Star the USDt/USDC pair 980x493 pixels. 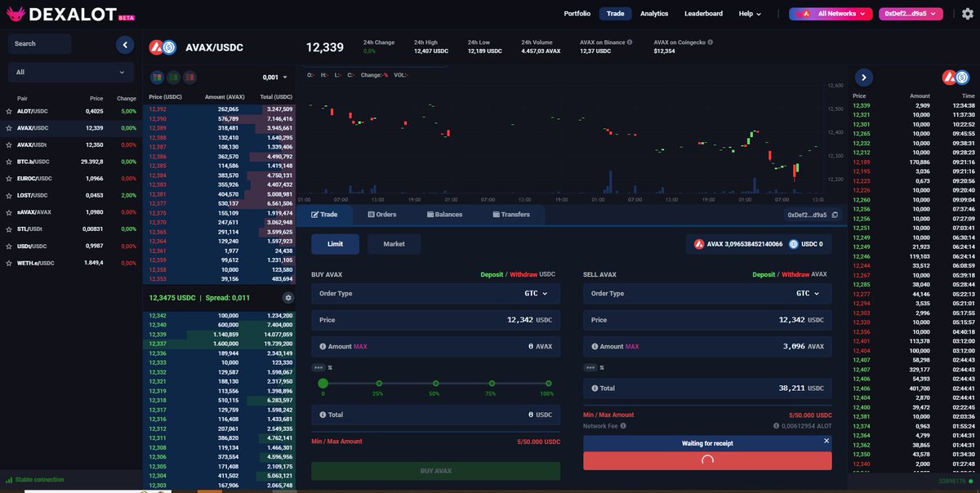tap(9, 246)
